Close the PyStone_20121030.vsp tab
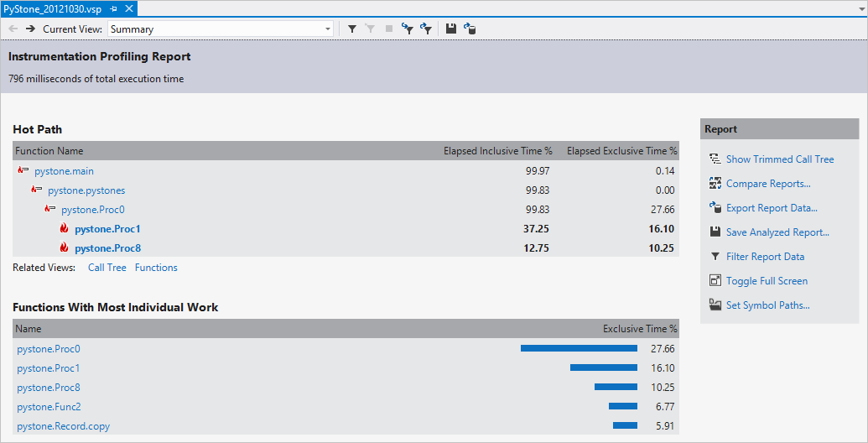The image size is (868, 443). click(x=129, y=8)
